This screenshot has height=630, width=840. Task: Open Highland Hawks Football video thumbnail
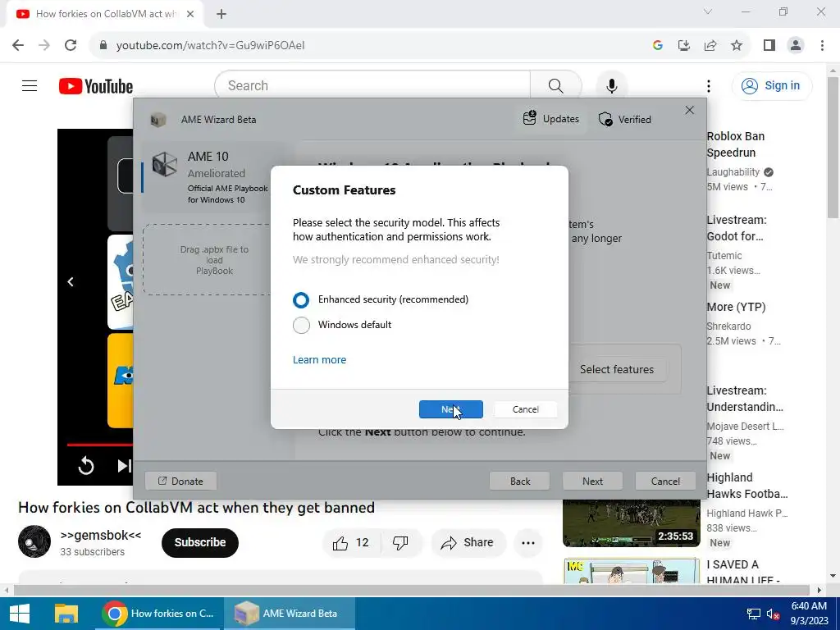coord(632,523)
